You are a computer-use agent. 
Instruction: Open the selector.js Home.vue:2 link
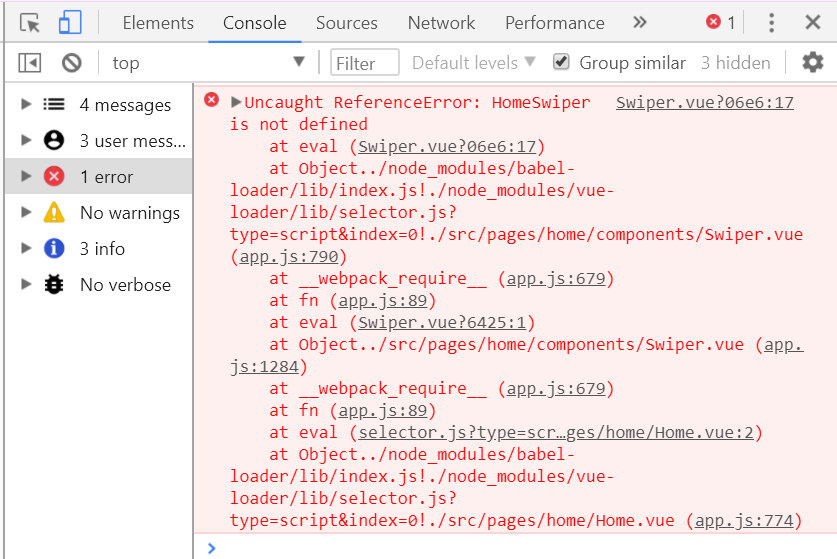coord(556,432)
